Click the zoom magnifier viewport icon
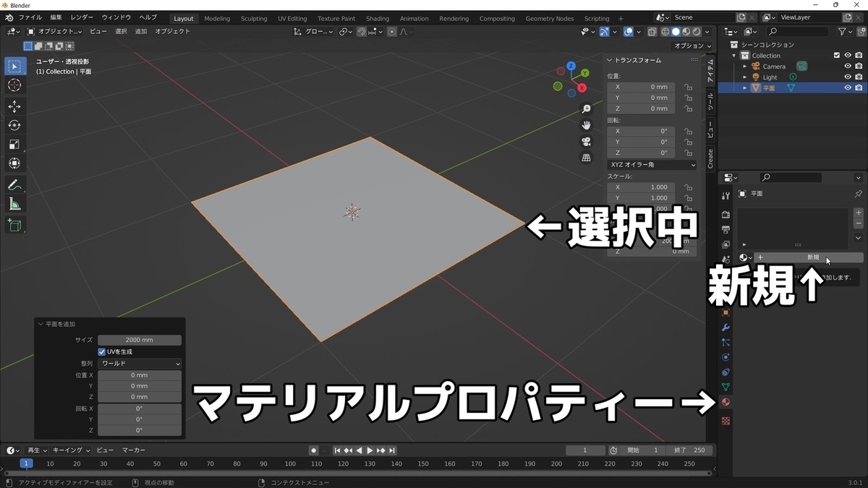 [587, 108]
